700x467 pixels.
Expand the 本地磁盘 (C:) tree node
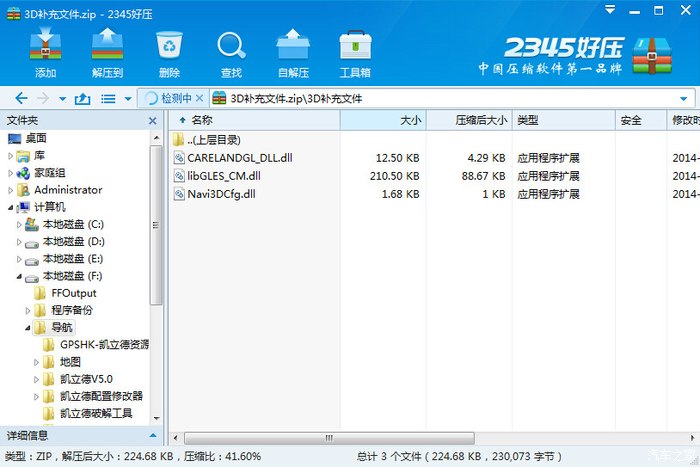tap(19, 225)
